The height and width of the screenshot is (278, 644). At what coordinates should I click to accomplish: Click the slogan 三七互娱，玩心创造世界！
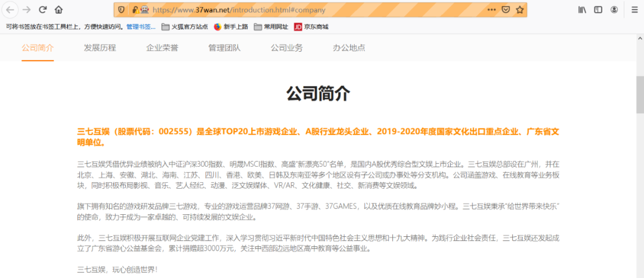[x=117, y=270]
